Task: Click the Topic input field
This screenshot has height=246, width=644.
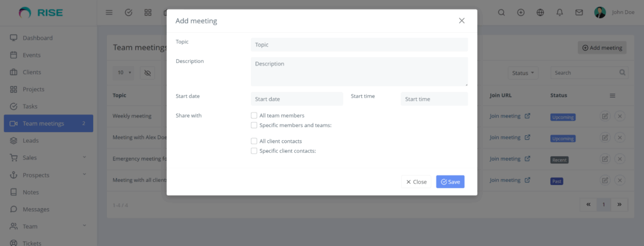Action: (x=359, y=44)
